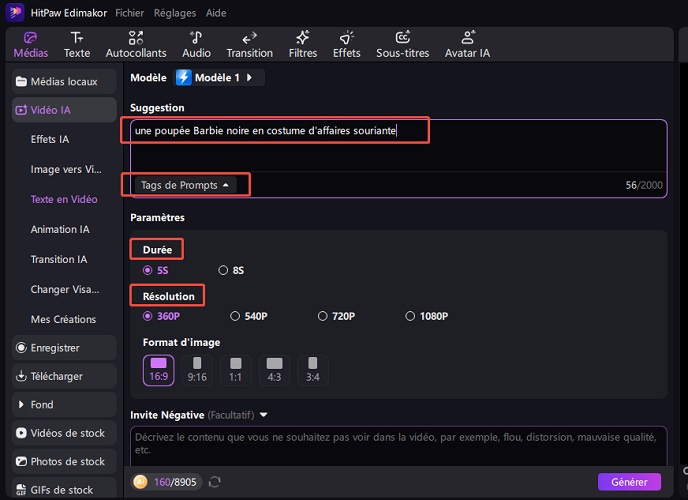The width and height of the screenshot is (688, 500).
Task: Open Effets IA in sidebar
Action: tap(50, 139)
